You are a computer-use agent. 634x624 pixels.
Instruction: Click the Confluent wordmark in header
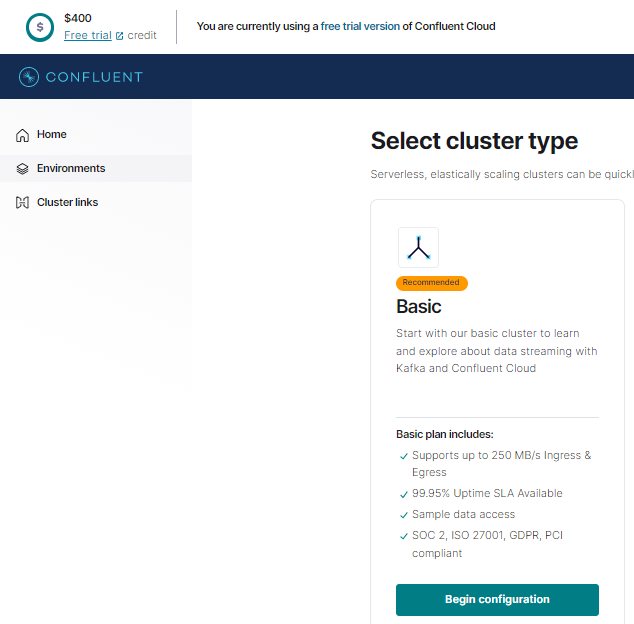click(95, 77)
